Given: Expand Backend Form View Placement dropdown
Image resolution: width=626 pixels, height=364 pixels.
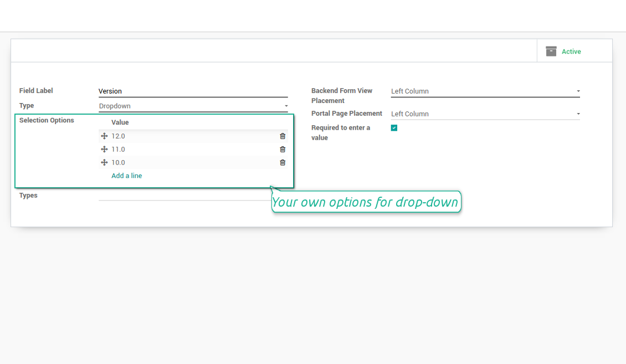Looking at the screenshot, I should 485,91.
